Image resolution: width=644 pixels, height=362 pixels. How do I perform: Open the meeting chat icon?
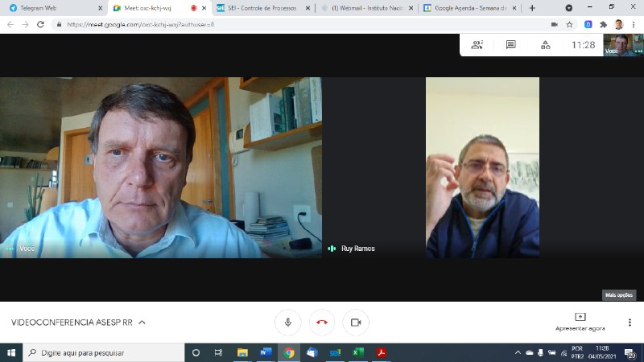click(x=510, y=45)
